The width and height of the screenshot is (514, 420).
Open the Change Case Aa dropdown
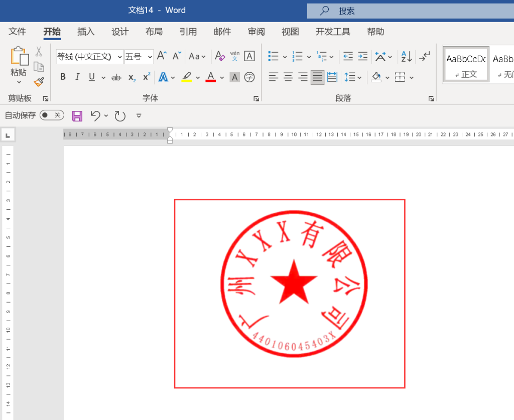tap(197, 56)
